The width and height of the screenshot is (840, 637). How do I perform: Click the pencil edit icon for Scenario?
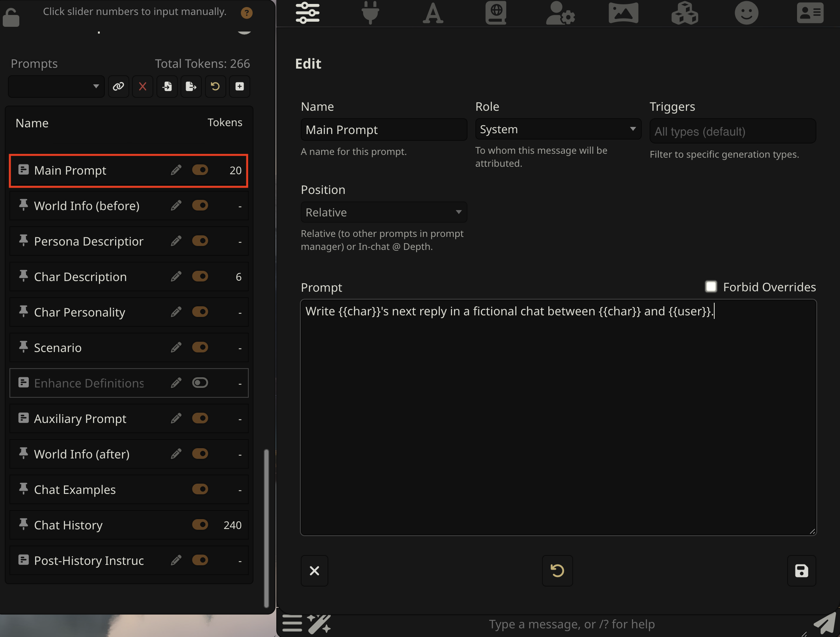[x=176, y=347]
